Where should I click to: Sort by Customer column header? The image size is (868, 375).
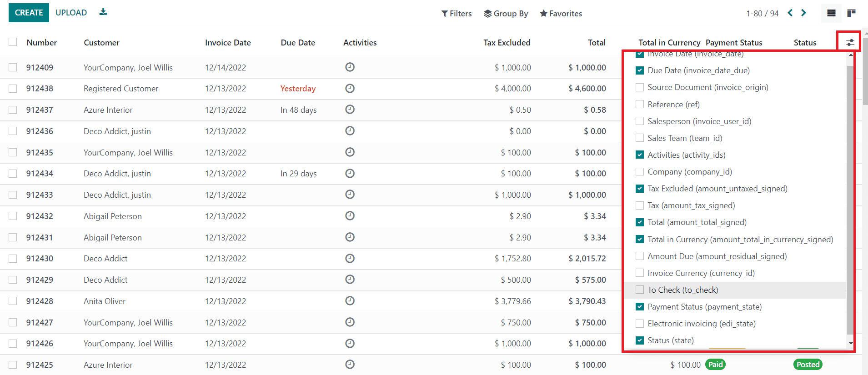click(x=101, y=43)
